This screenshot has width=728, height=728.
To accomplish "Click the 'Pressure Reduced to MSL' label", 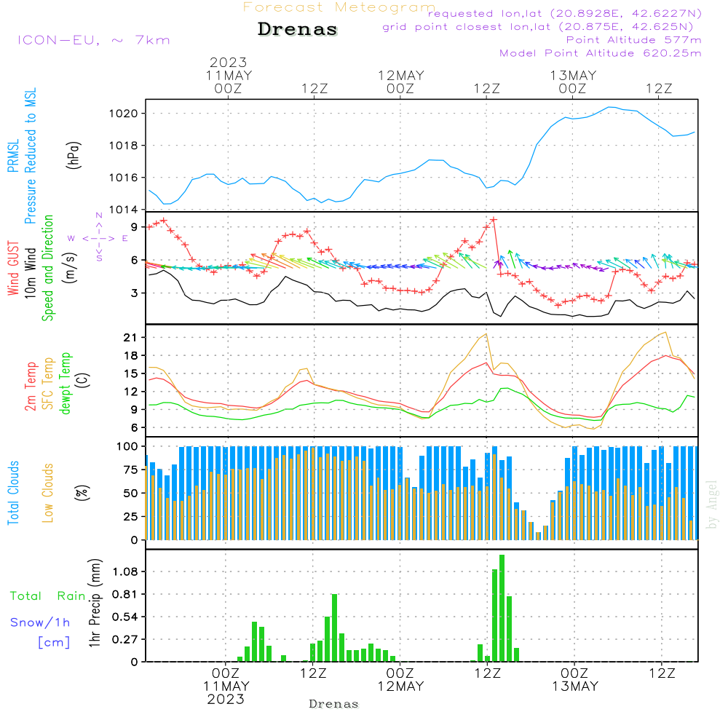I will pos(30,156).
